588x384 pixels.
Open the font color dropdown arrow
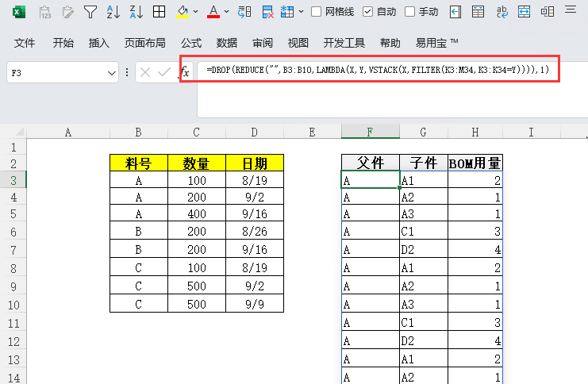pyautogui.click(x=226, y=12)
